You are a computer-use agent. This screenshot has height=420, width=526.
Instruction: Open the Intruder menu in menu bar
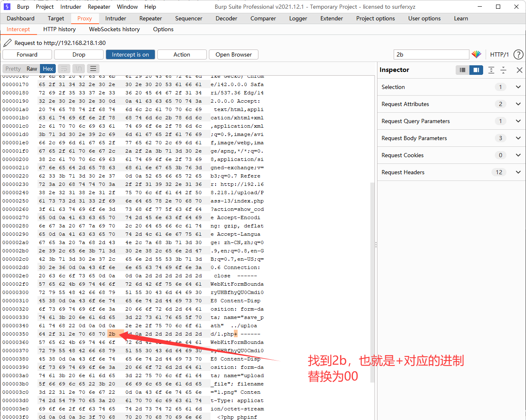pyautogui.click(x=71, y=7)
